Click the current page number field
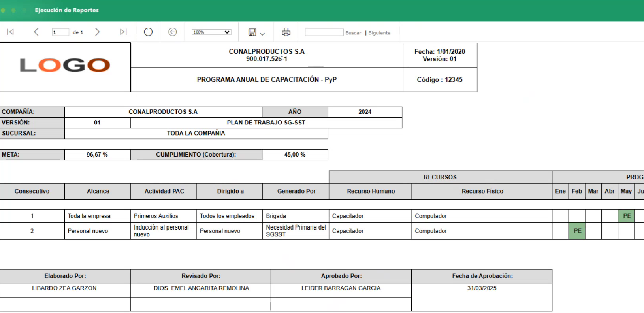This screenshot has height=313, width=644. click(x=60, y=32)
